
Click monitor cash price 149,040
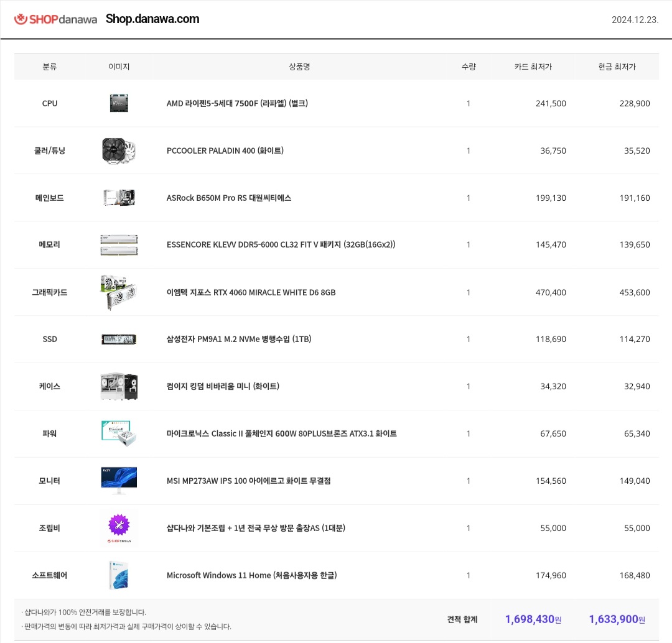pyautogui.click(x=635, y=481)
